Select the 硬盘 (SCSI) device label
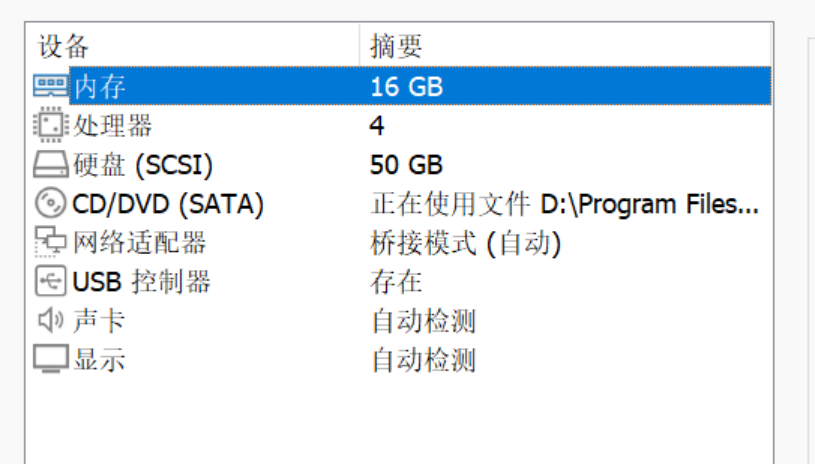Screen dimensions: 815x464 pos(143,164)
